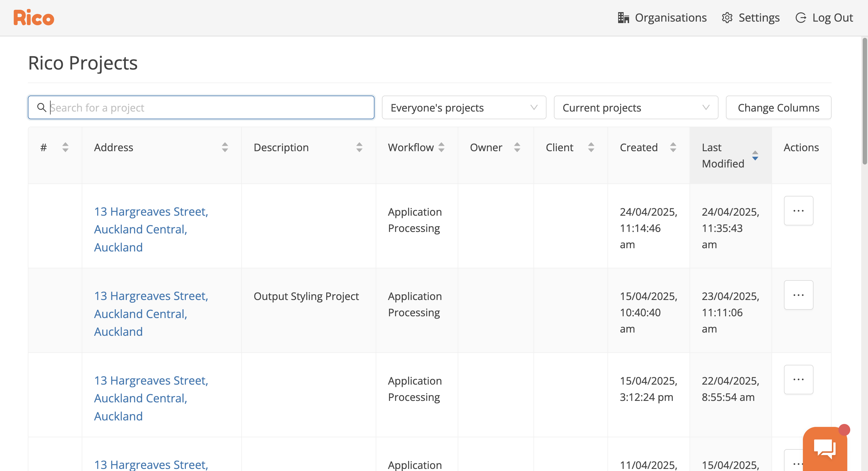Viewport: 868px width, 471px height.
Task: Focus the Search for a project field
Action: tap(201, 107)
